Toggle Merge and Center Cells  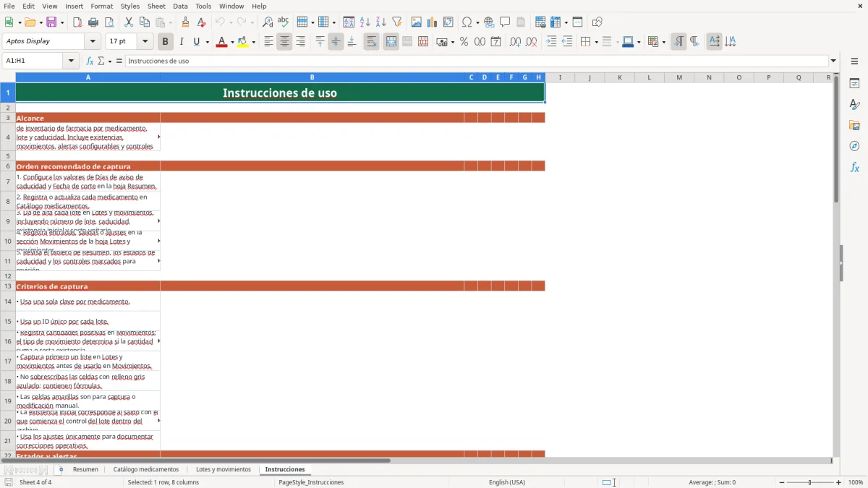(391, 42)
